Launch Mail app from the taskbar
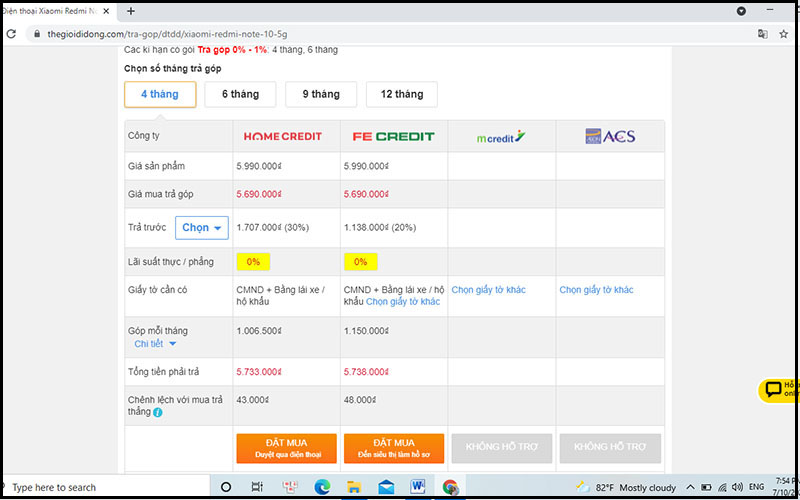 (386, 487)
